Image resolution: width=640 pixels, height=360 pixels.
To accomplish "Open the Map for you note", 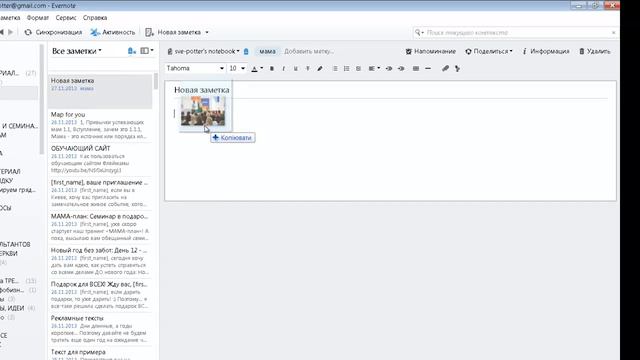I will [100, 125].
